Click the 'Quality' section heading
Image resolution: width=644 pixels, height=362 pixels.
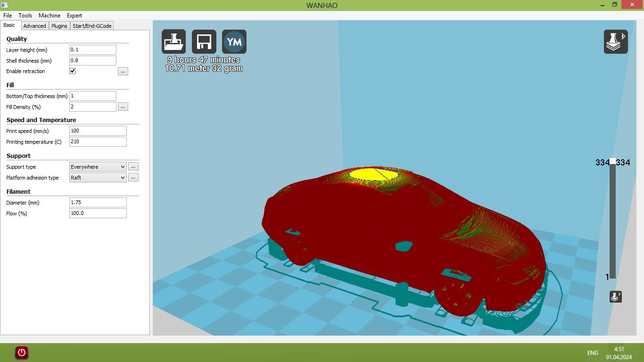point(17,39)
